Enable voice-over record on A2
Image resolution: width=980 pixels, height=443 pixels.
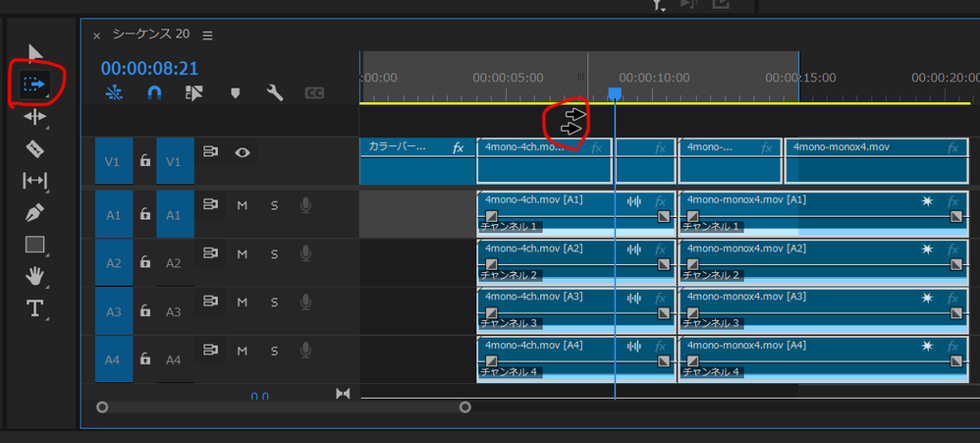(x=305, y=253)
